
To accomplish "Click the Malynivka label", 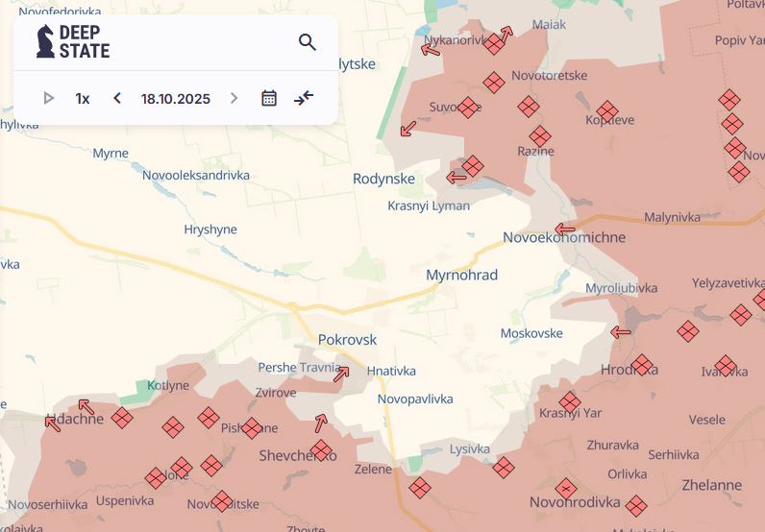I will [x=672, y=217].
